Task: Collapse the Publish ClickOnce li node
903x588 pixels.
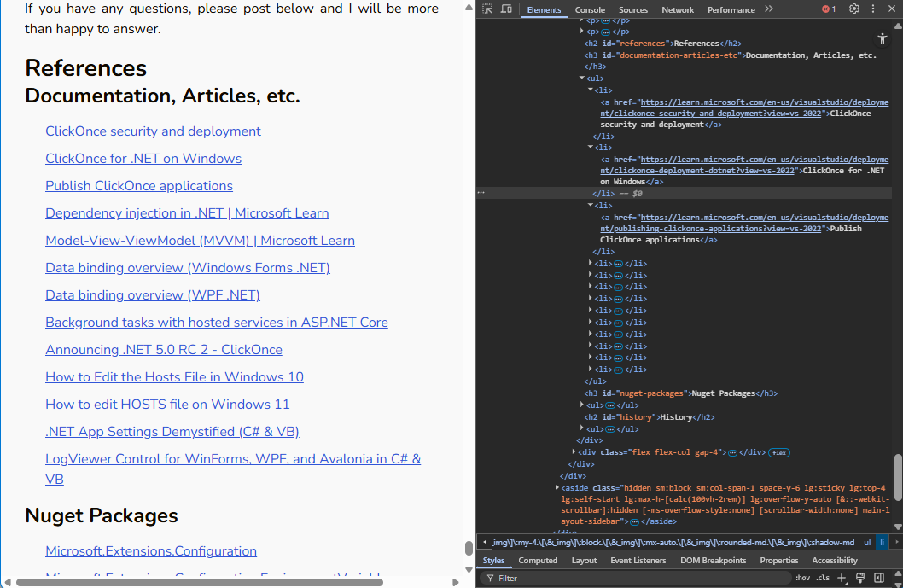Action: click(x=591, y=205)
